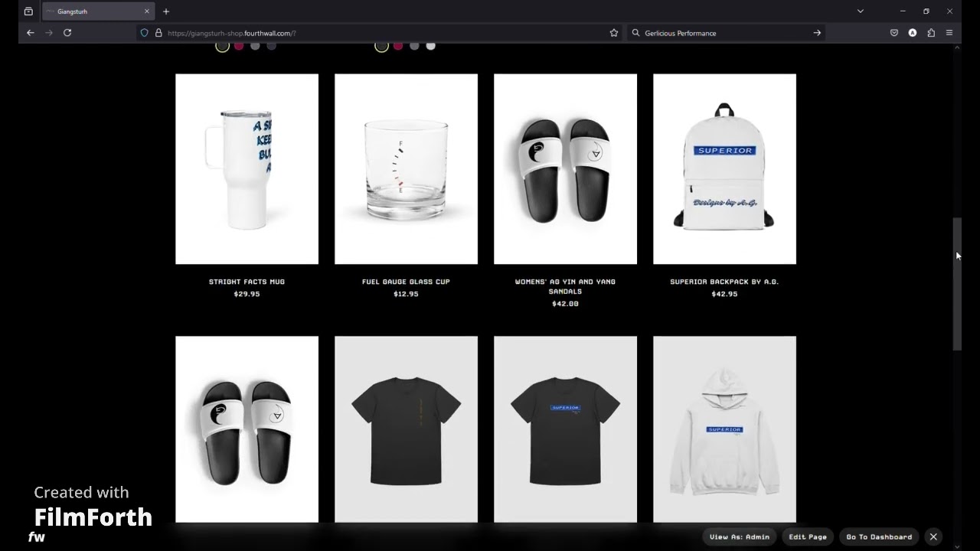Click the $42.95 backpack price
Screen dimensions: 980x551
(724, 294)
